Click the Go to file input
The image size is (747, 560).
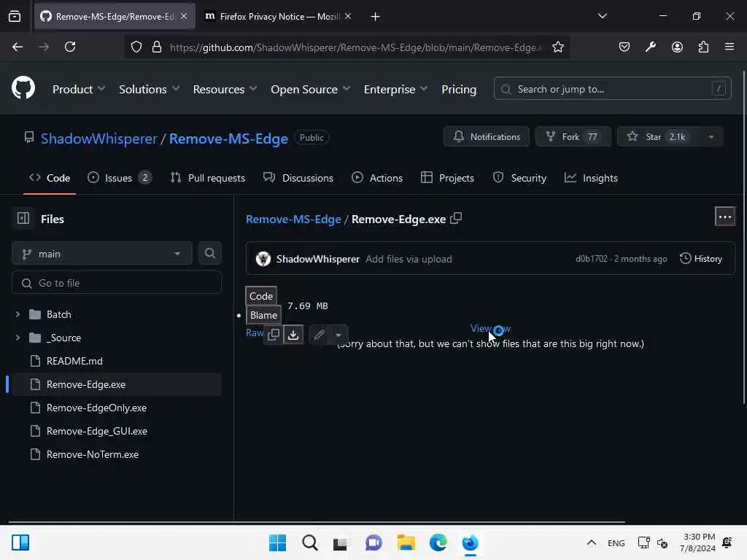116,283
